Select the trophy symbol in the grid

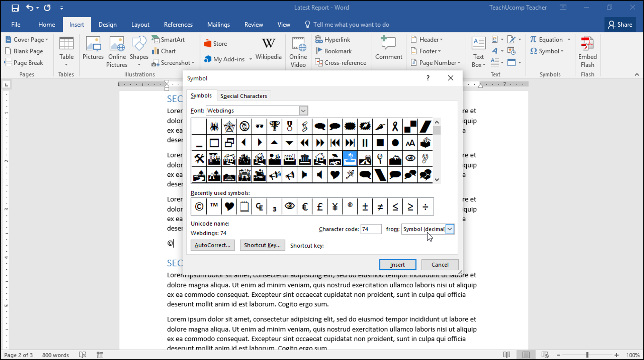tap(275, 126)
